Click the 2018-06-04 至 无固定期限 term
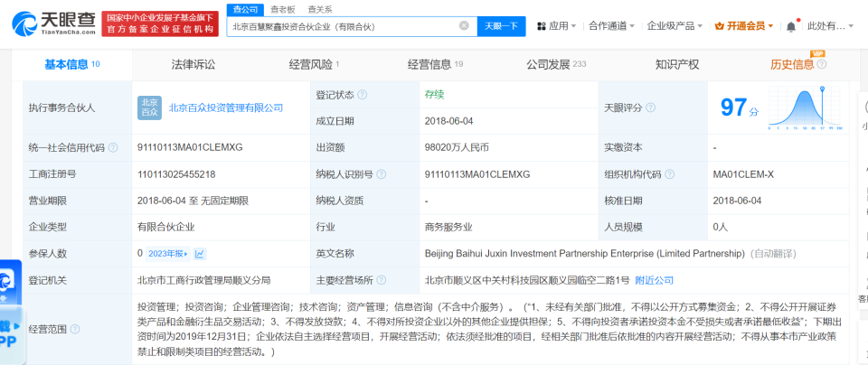 [193, 201]
